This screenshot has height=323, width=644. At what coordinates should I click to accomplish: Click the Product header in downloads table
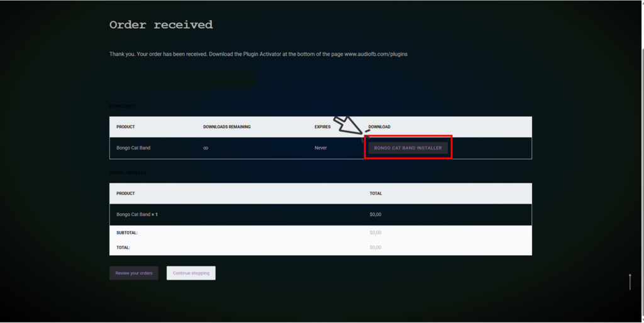[126, 127]
